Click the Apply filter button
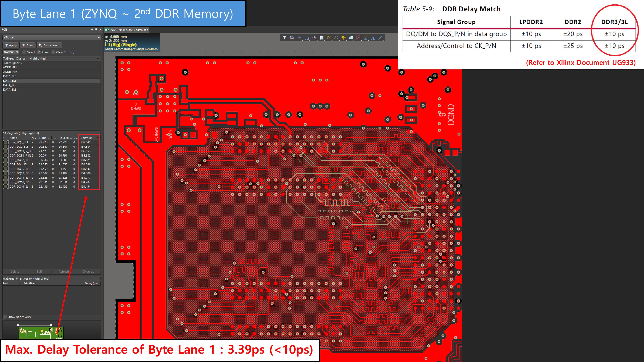The image size is (644, 362). 11,45
